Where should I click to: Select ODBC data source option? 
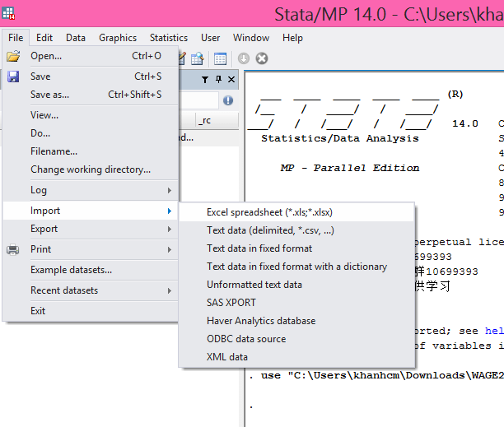pyautogui.click(x=296, y=339)
